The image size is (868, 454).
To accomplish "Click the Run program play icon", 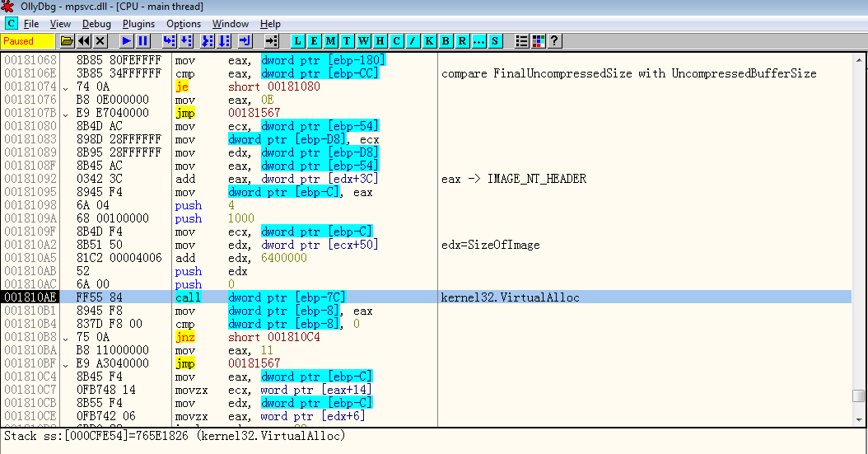I will point(126,40).
